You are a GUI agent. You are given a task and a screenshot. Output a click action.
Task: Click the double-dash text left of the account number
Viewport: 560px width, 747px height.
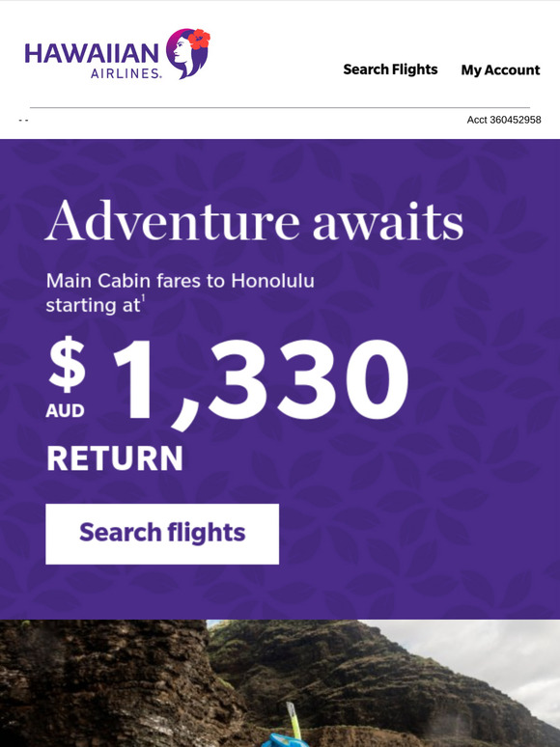(23, 120)
